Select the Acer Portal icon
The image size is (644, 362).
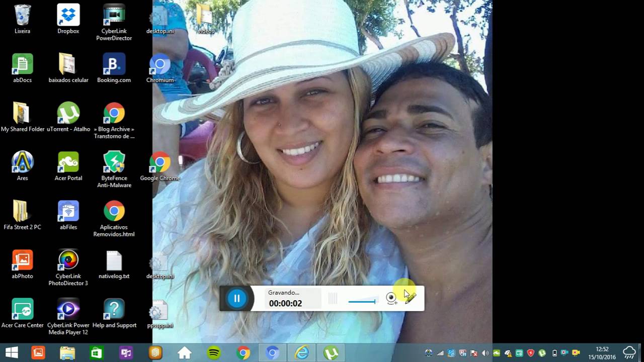(68, 166)
